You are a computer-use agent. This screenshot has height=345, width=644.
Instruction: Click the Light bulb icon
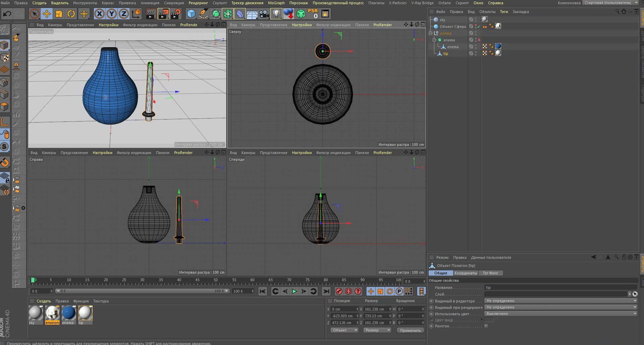click(276, 14)
